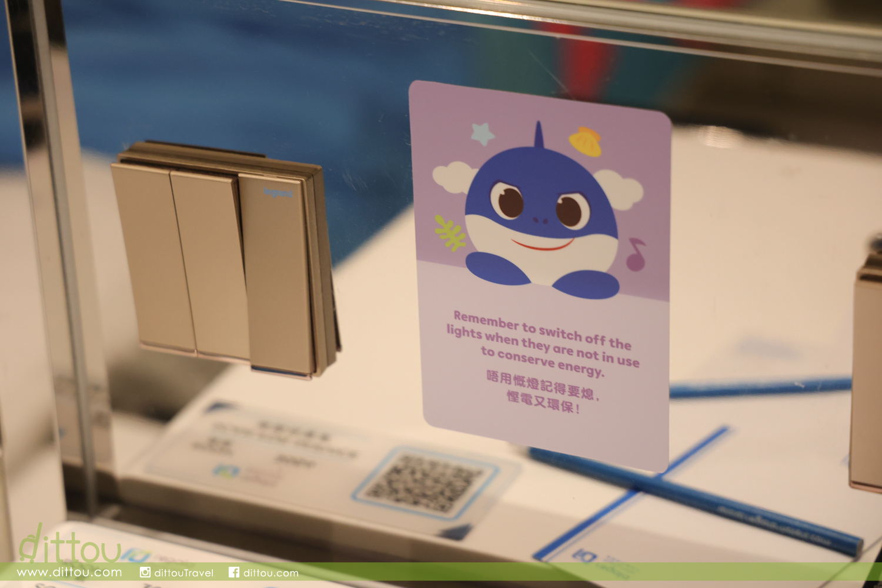
Task: Click the Chinese line "唔用嘅燈記得要熄,"
Action: pos(542,386)
